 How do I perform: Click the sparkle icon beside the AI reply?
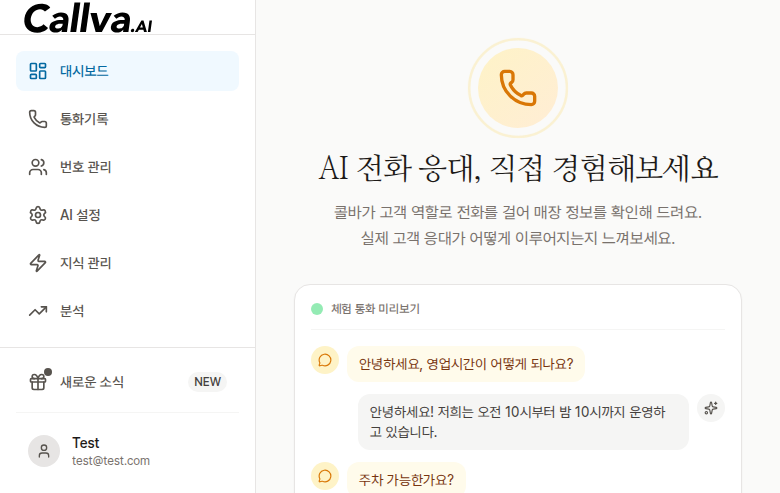click(711, 408)
